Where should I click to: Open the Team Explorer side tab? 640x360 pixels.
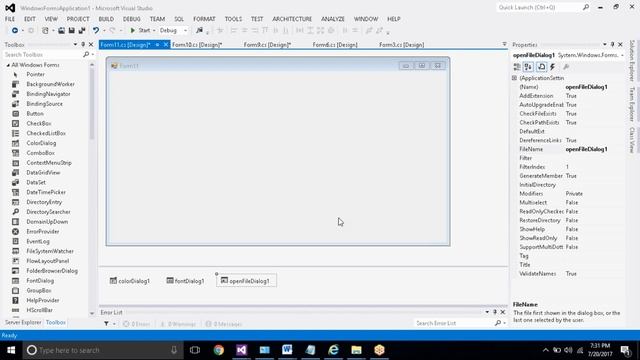[x=632, y=104]
